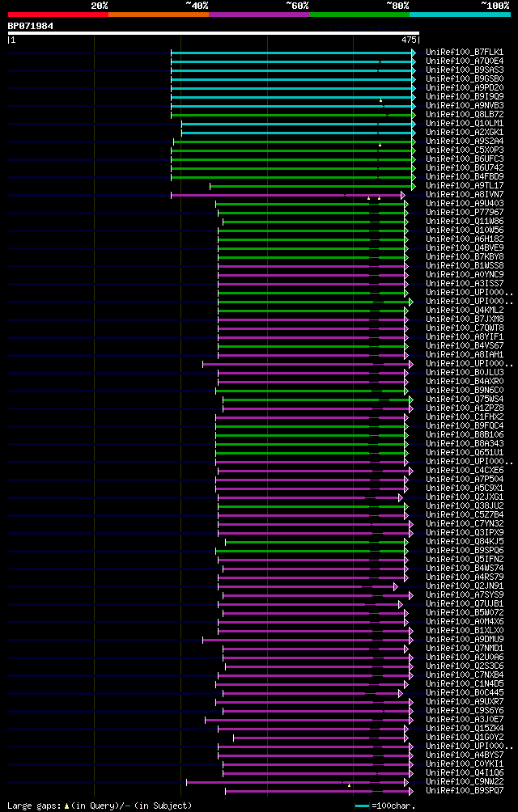
Task: Click the orange ~40% legend segment
Action: (159, 15)
